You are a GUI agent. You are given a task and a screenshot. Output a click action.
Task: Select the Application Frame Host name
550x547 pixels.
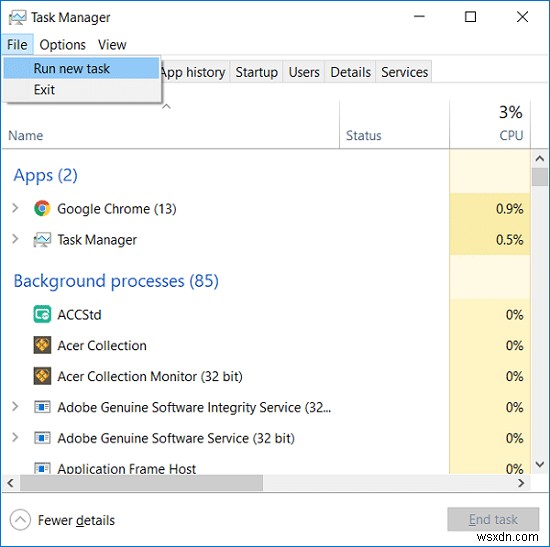127,468
